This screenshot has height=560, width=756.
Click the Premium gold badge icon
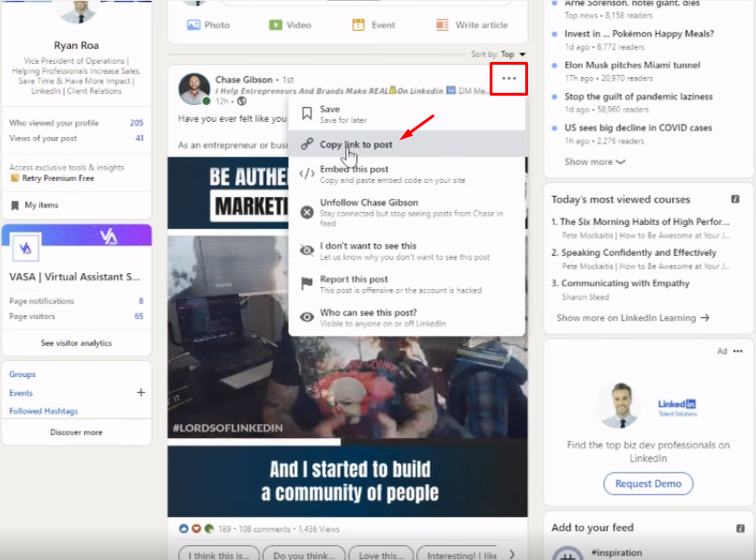(15, 178)
